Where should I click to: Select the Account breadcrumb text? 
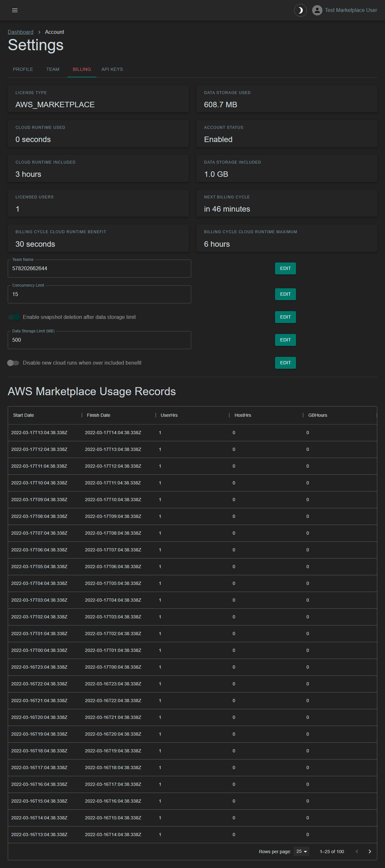[54, 32]
